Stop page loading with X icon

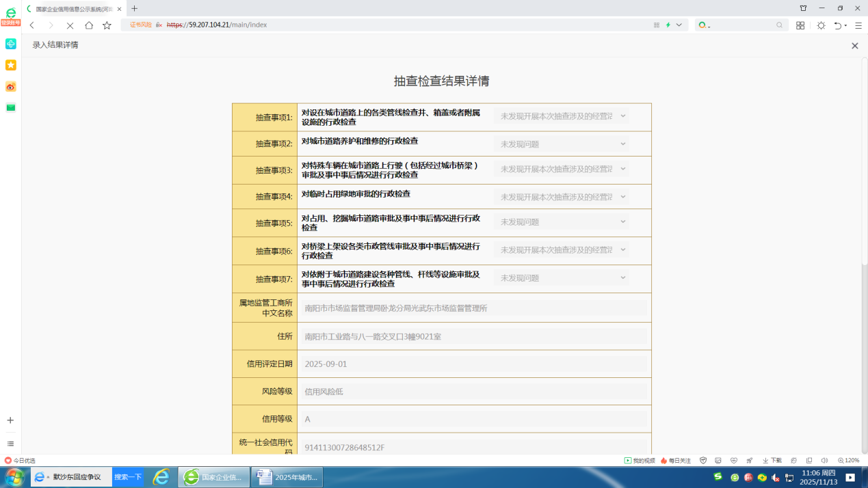click(x=70, y=25)
